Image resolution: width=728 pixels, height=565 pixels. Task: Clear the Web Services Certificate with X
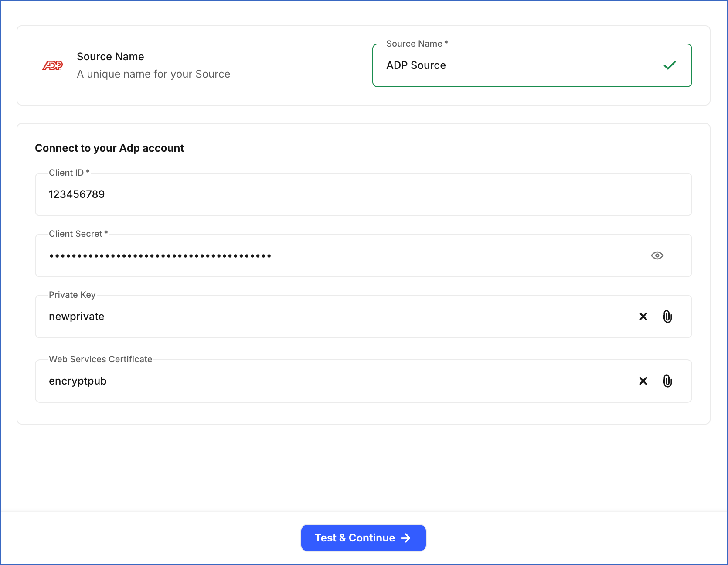point(643,381)
